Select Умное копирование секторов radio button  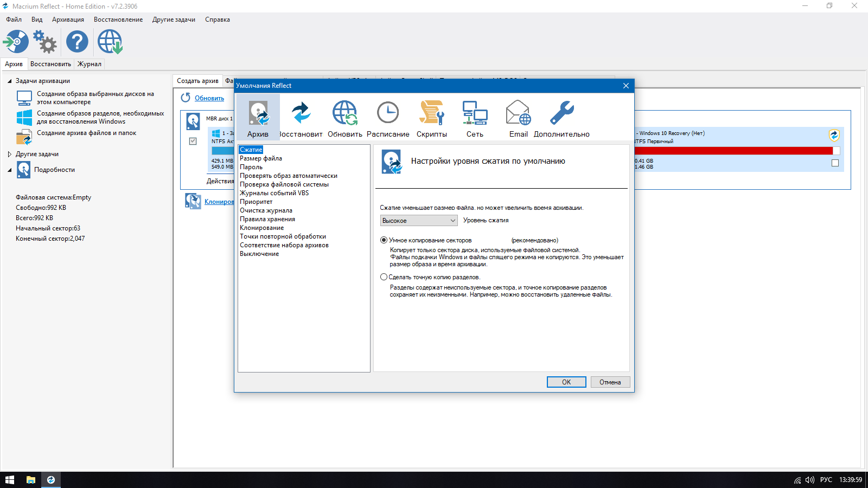coord(384,240)
